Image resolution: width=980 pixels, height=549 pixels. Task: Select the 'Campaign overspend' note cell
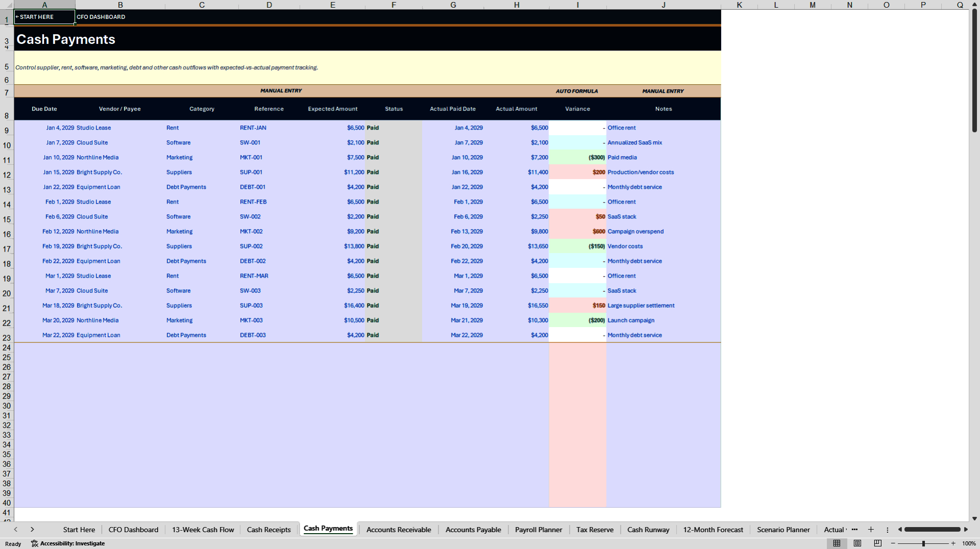click(664, 232)
